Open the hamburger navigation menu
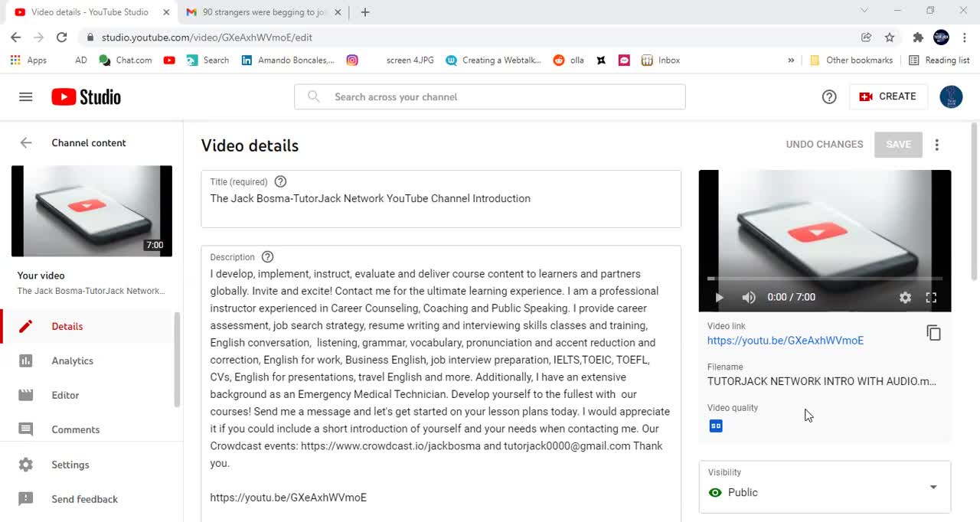 click(x=26, y=96)
